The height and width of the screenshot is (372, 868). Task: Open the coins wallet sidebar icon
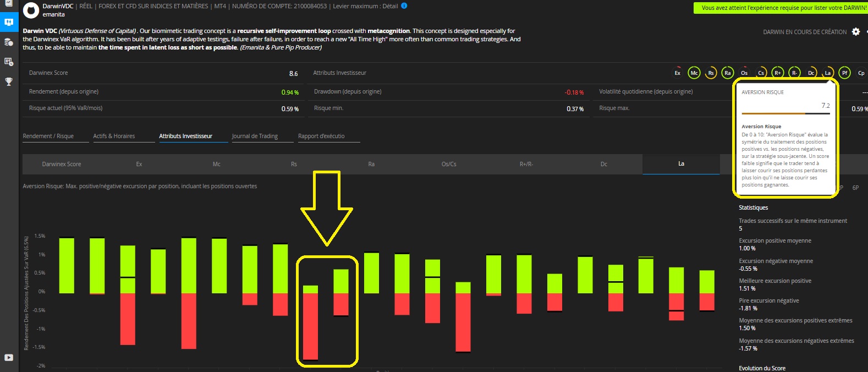(9, 42)
